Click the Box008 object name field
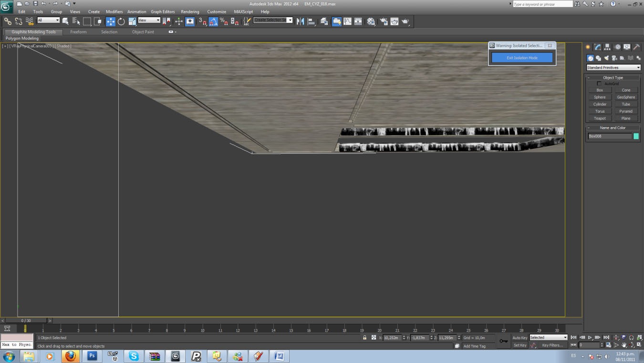Viewport: 644px width, 363px height. click(610, 136)
